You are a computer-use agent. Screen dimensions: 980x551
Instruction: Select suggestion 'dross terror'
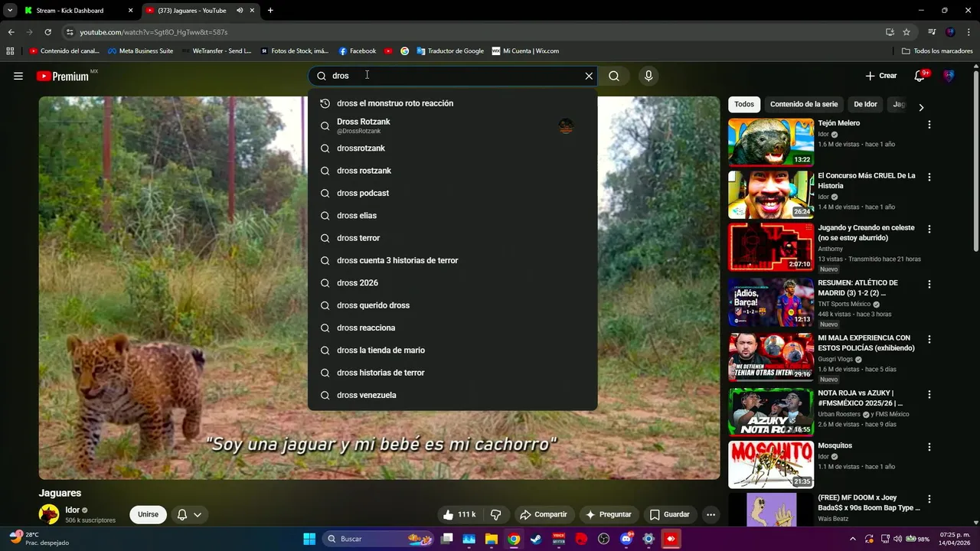click(452, 238)
